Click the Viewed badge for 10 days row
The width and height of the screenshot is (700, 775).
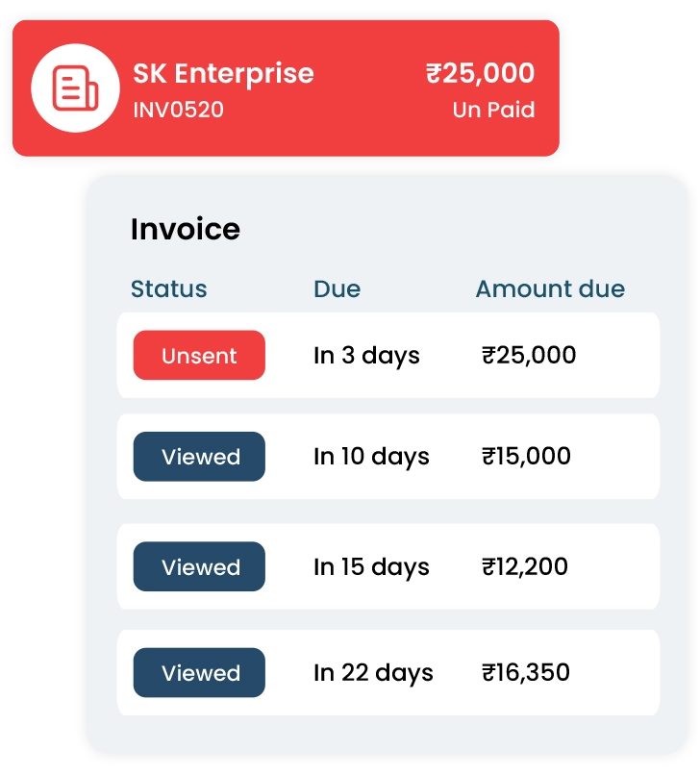pos(199,457)
